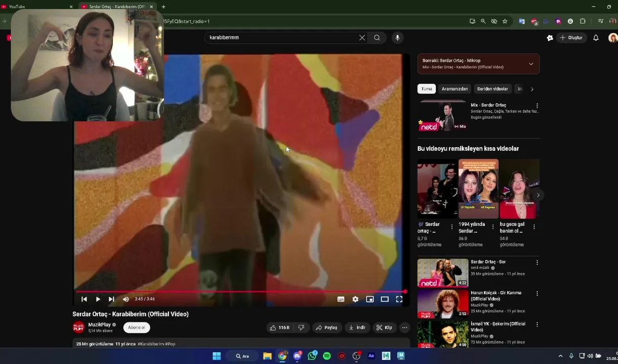Open YouTube notifications bell
The image size is (618, 364).
coord(596,37)
